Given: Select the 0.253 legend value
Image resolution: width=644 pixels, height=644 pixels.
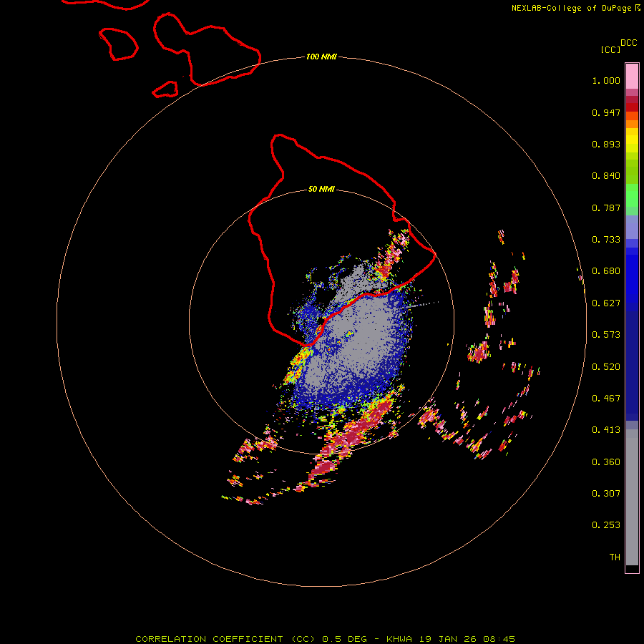Looking at the screenshot, I should click(x=606, y=525).
